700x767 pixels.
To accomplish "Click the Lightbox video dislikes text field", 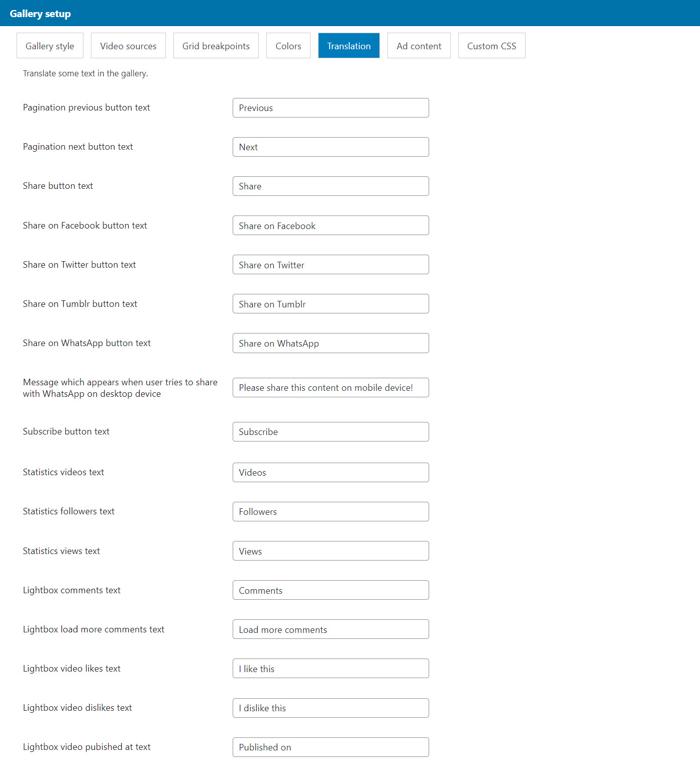I will point(331,708).
